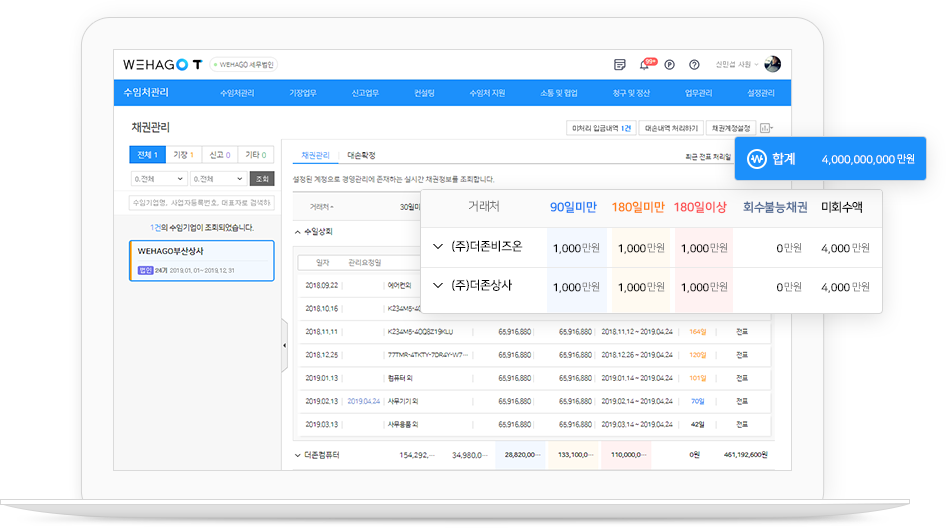Click the 164일 overdue value
This screenshot has height=528, width=946.
pyautogui.click(x=697, y=332)
